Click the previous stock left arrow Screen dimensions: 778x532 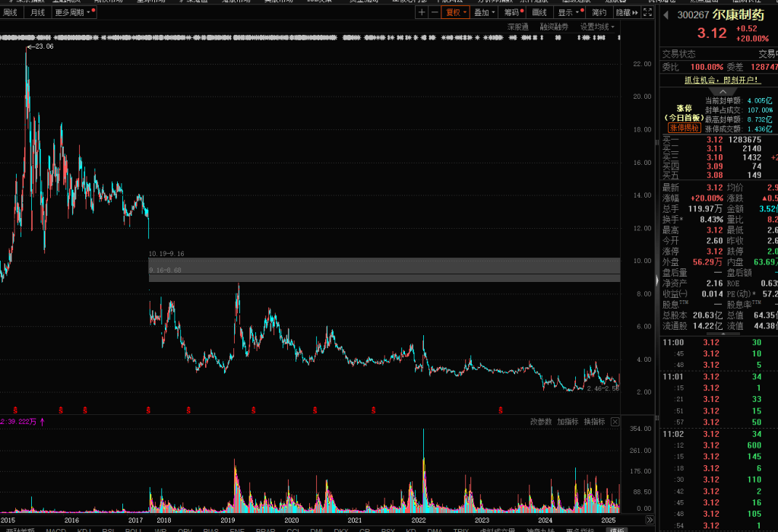pyautogui.click(x=666, y=14)
